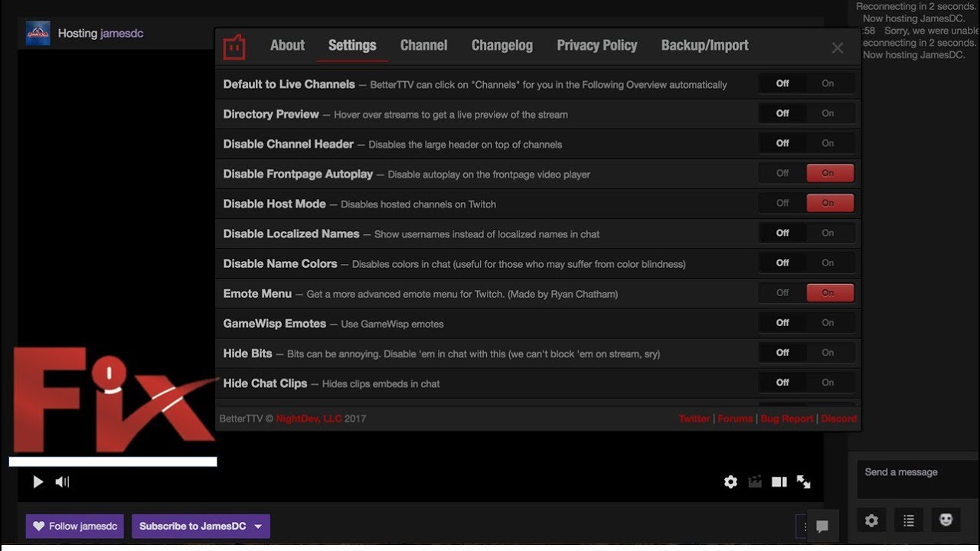Image resolution: width=980 pixels, height=551 pixels.
Task: Open the Discord footer link
Action: point(839,419)
